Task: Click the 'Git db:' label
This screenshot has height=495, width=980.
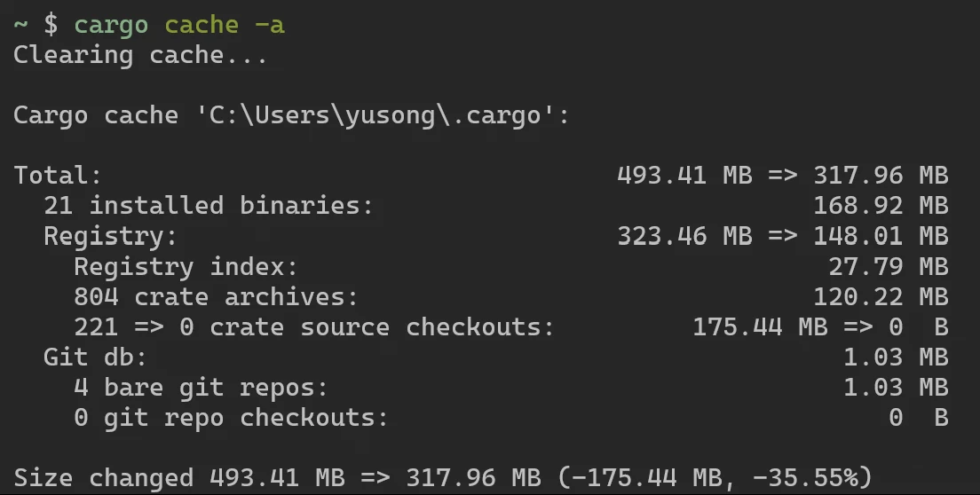Action: (x=95, y=357)
